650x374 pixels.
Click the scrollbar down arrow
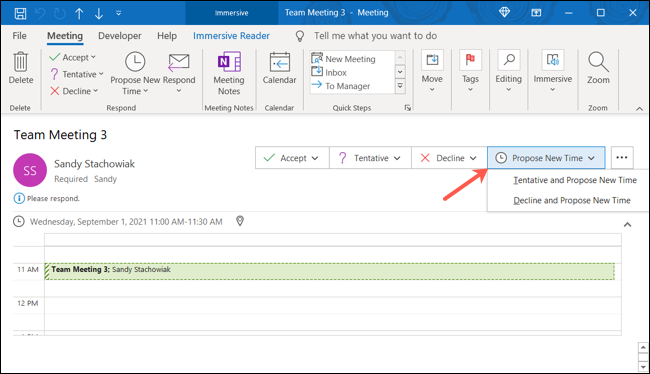[643, 367]
